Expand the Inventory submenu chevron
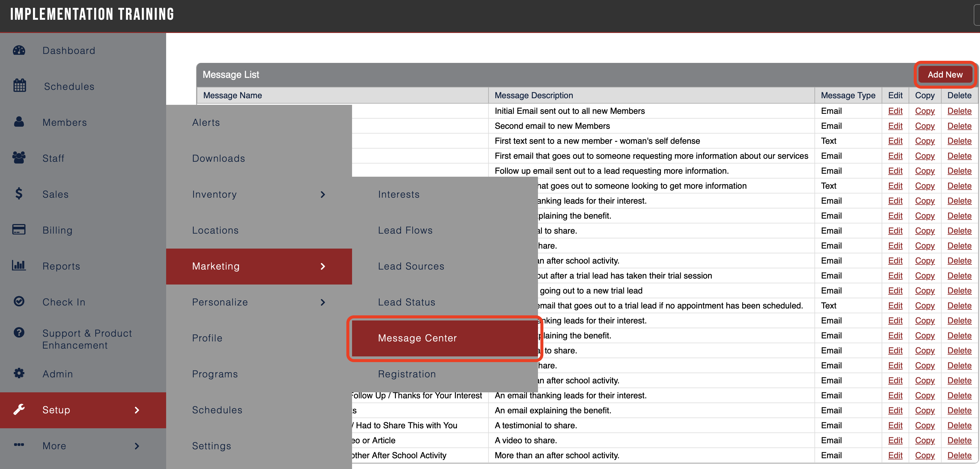This screenshot has width=980, height=469. [x=323, y=194]
